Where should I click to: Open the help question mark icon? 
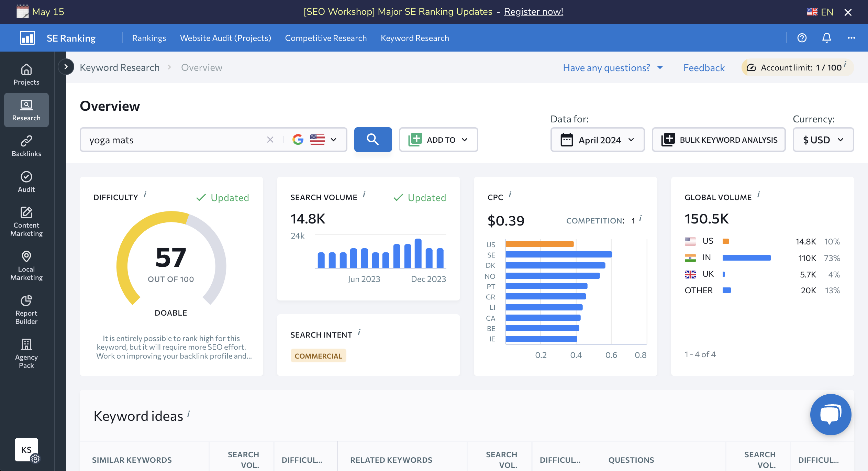tap(802, 38)
